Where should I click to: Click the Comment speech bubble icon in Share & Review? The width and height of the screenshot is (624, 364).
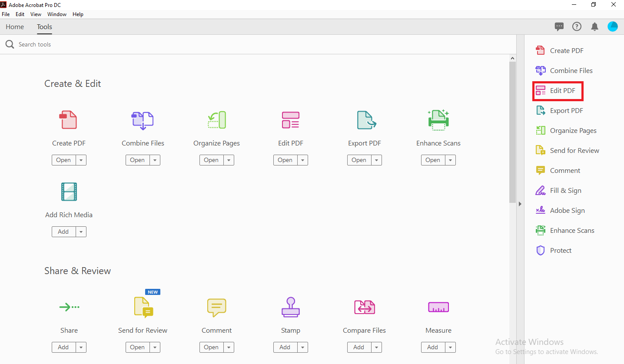point(216,308)
